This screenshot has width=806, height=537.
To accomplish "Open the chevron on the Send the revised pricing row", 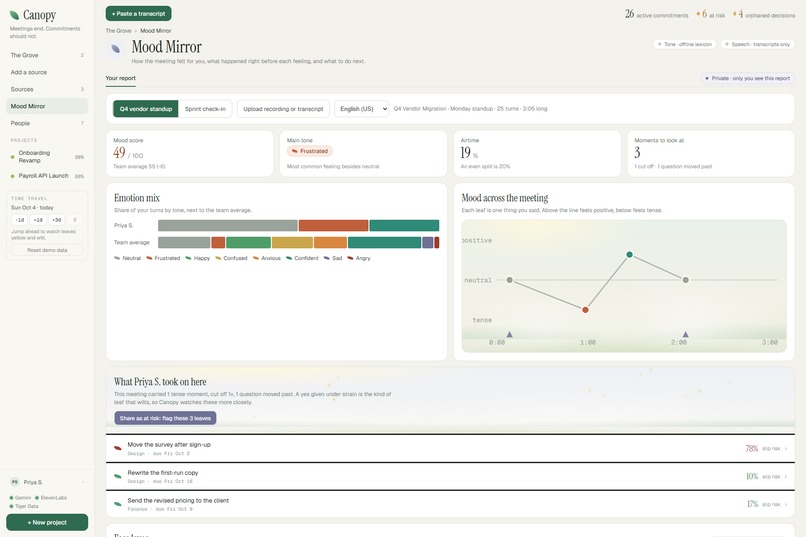I will tap(785, 505).
